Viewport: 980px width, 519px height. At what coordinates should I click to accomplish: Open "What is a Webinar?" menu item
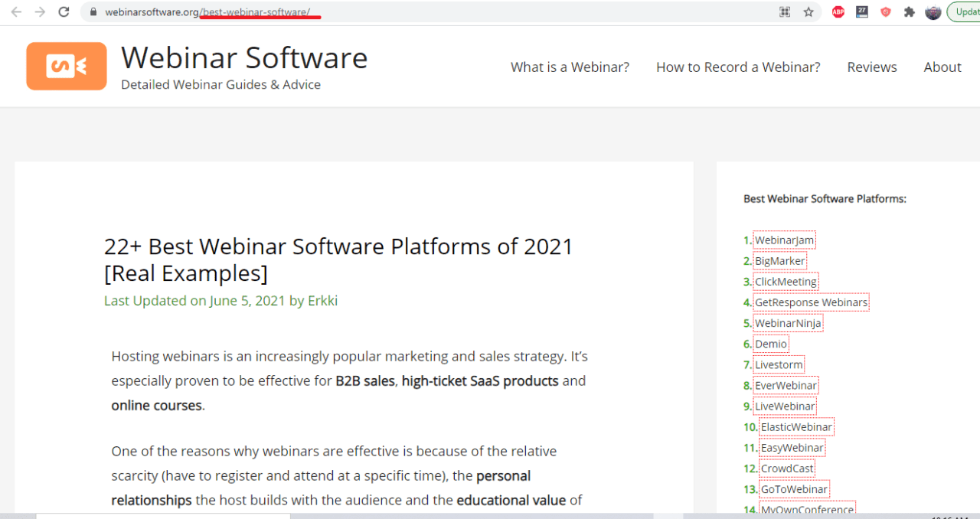(x=570, y=67)
